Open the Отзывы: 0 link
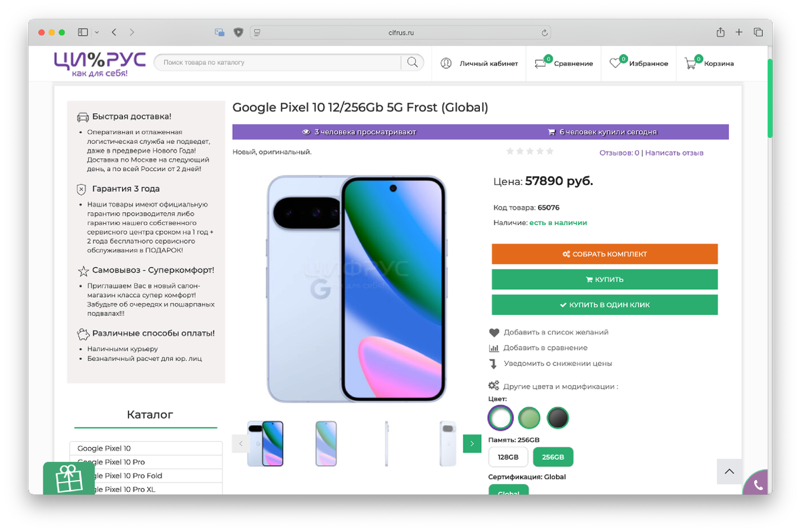The height and width of the screenshot is (532, 801). [x=619, y=153]
